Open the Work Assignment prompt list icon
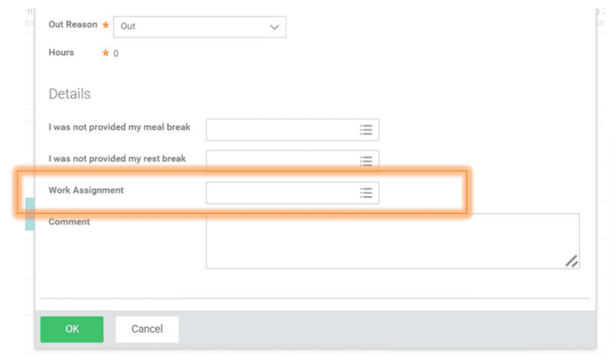Screen dimensions: 616x364 click(366, 193)
